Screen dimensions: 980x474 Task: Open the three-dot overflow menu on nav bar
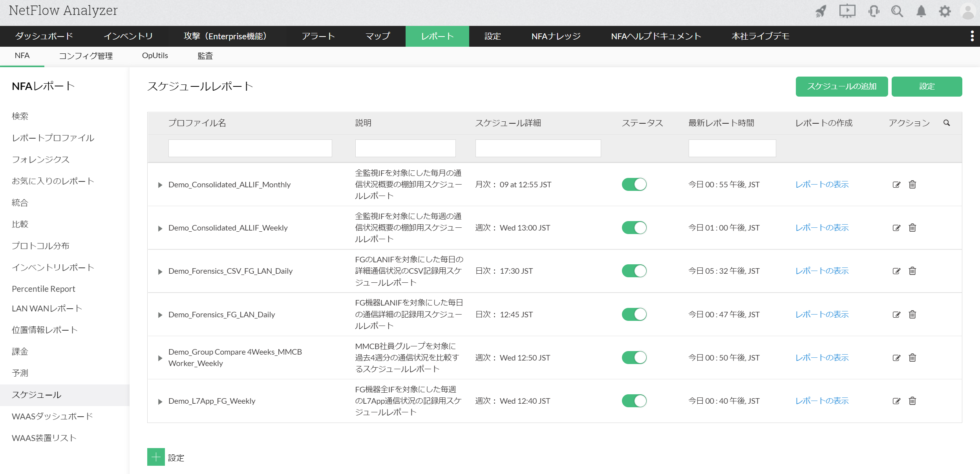coord(972,36)
